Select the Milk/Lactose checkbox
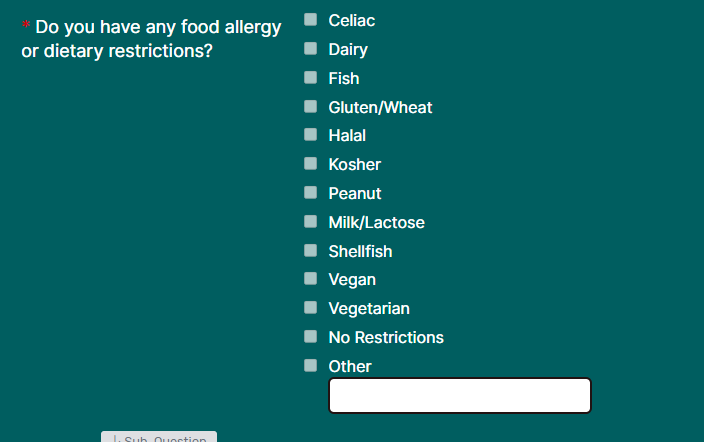 click(311, 221)
